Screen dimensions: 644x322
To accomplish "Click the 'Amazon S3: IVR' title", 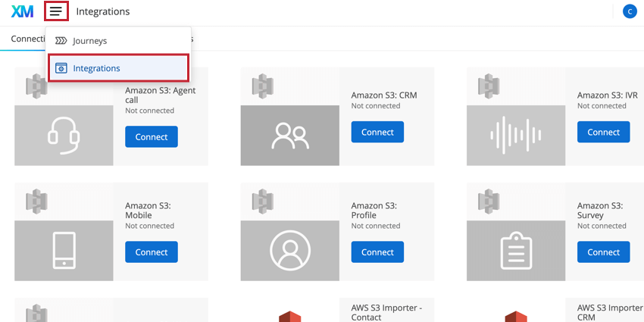I will tap(608, 95).
